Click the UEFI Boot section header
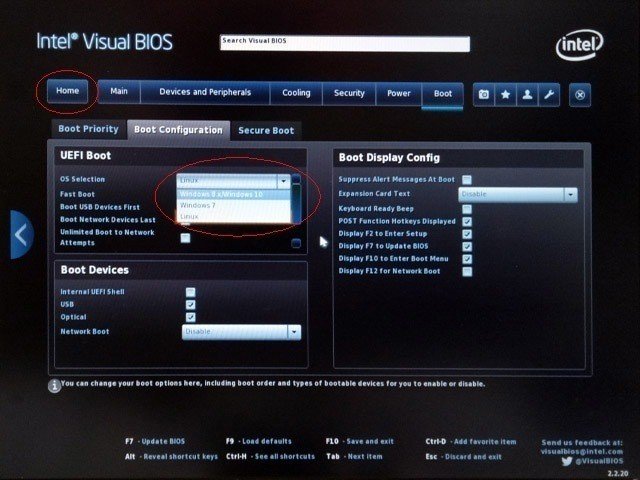Screen dimensions: 640x480 coord(85,156)
